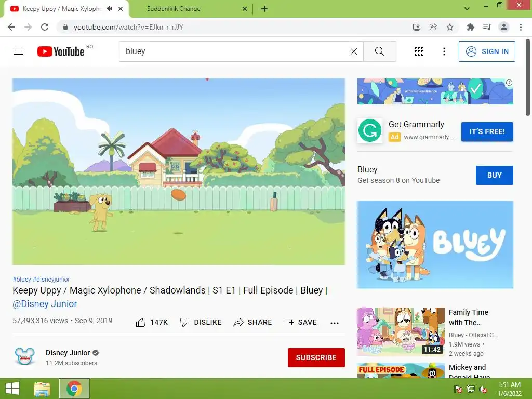
Task: Click the page vertical scrollbar
Action: coord(528,78)
